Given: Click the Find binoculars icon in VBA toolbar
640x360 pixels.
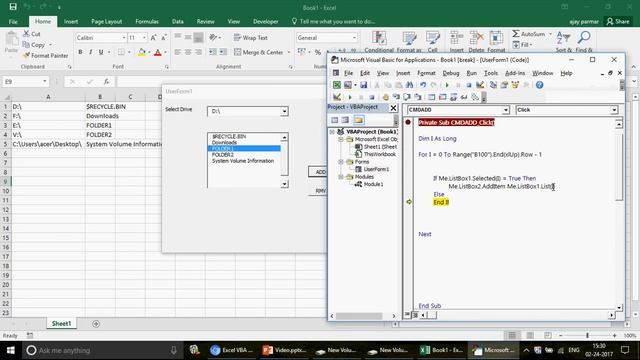Looking at the screenshot, I should pos(409,85).
